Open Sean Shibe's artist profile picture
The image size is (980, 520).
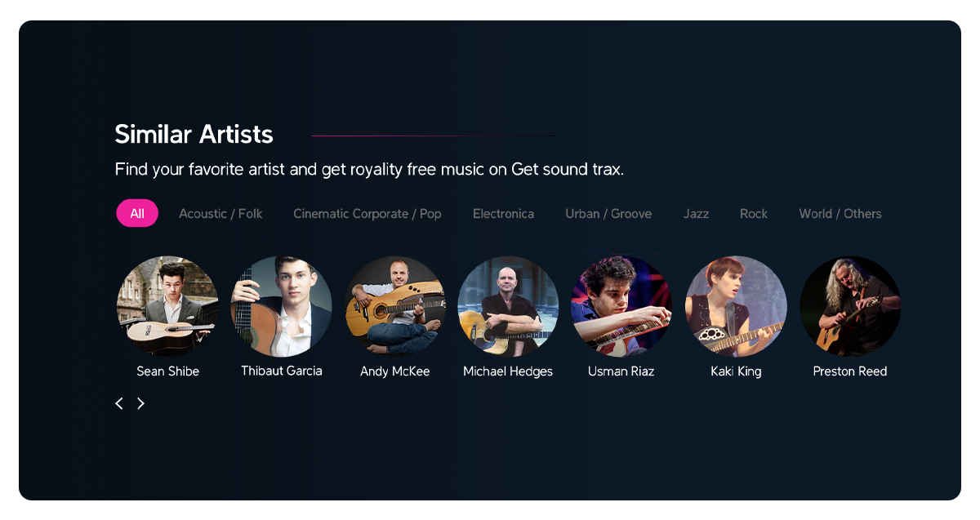[x=167, y=306]
